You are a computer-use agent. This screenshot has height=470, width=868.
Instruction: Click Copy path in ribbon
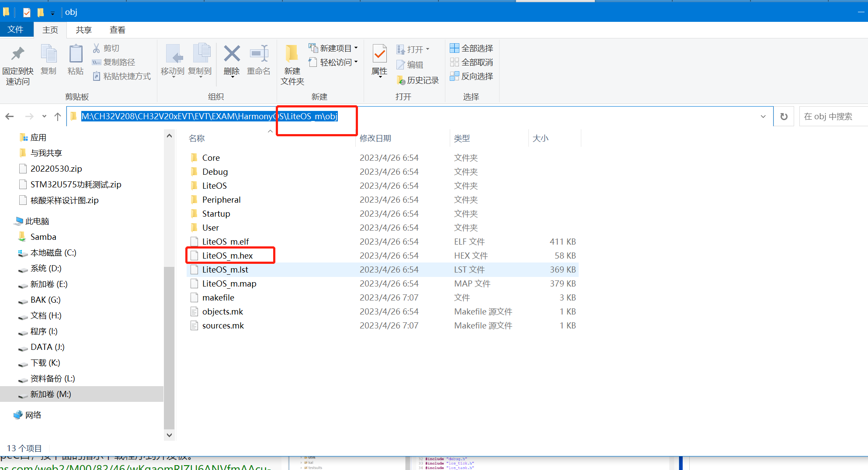click(x=114, y=62)
